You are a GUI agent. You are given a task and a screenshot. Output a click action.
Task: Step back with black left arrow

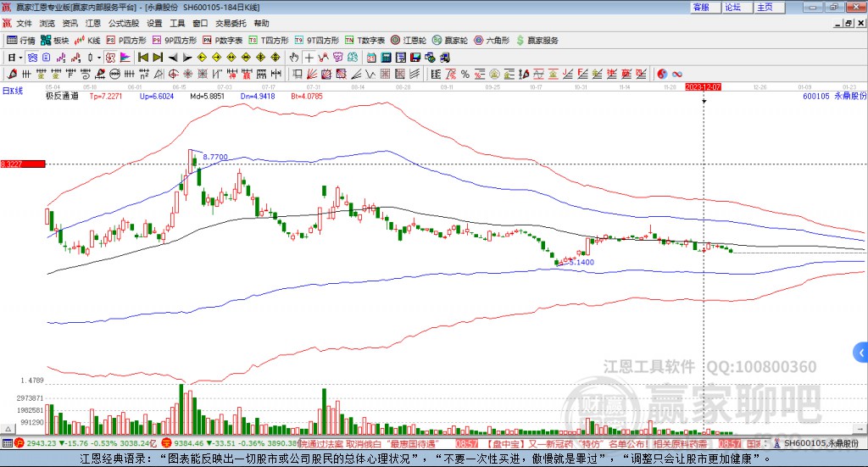(173, 58)
